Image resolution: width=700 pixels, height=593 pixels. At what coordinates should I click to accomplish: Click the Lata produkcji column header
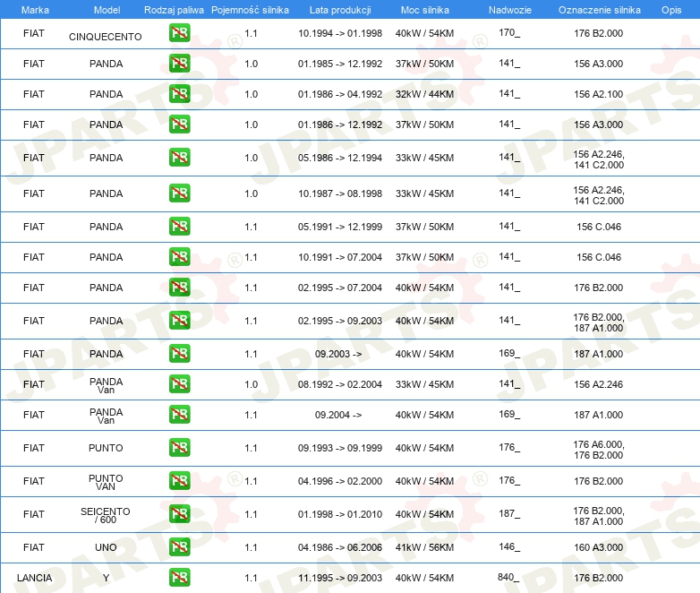pyautogui.click(x=340, y=10)
